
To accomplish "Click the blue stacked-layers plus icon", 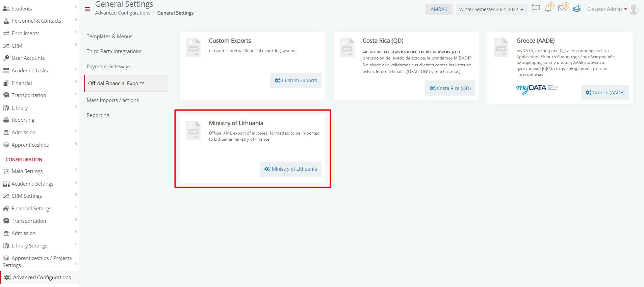I will (x=577, y=8).
